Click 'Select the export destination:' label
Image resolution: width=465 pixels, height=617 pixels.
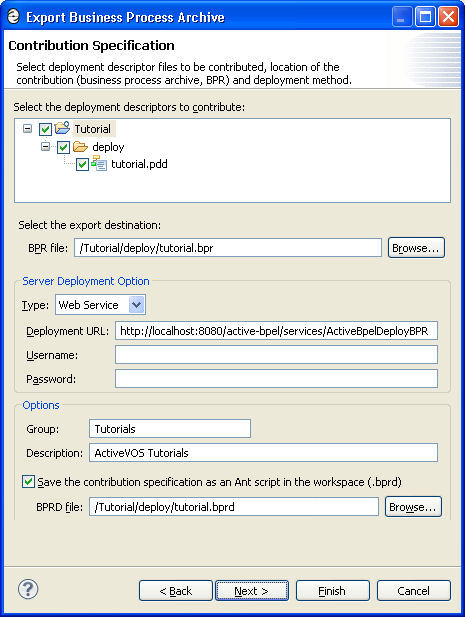click(90, 225)
